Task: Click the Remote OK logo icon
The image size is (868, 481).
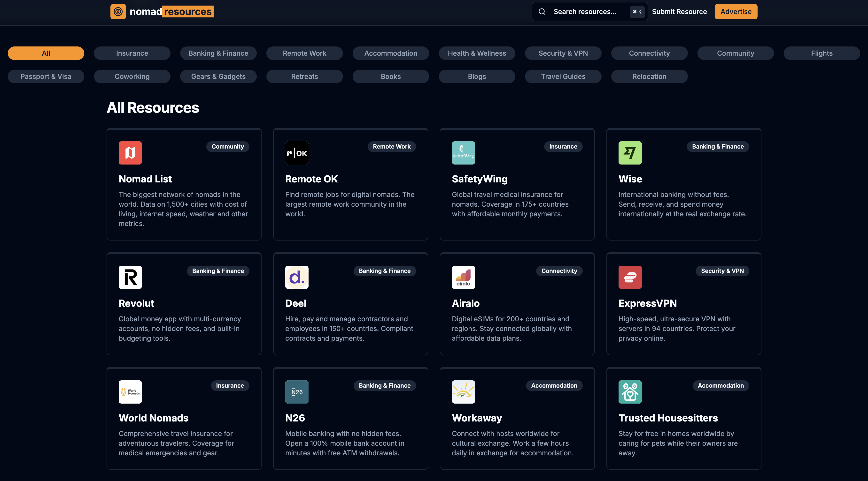Action: point(296,153)
